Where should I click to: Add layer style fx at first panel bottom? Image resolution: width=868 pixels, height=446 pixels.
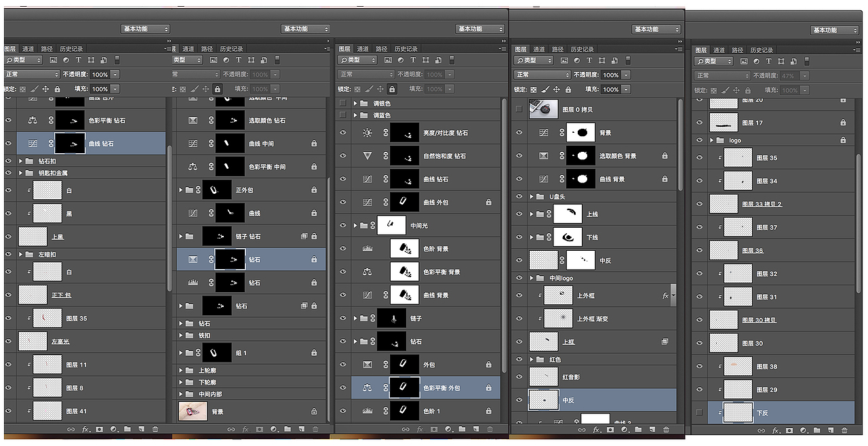pyautogui.click(x=86, y=429)
